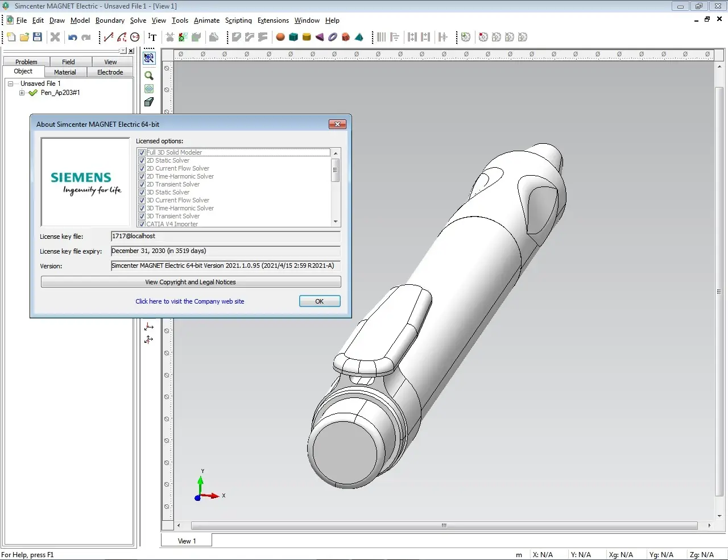Click View Copyright and Legal Notices button
This screenshot has height=560, width=728.
(x=191, y=282)
